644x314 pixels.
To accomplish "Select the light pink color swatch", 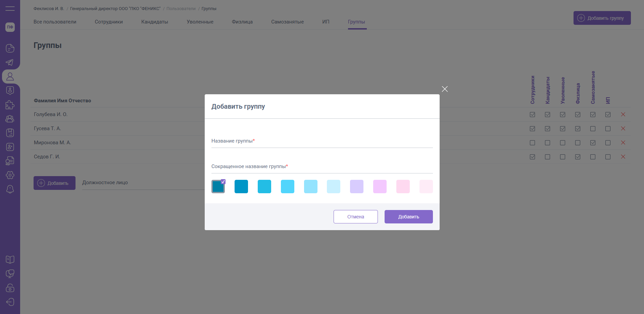I will 403,187.
